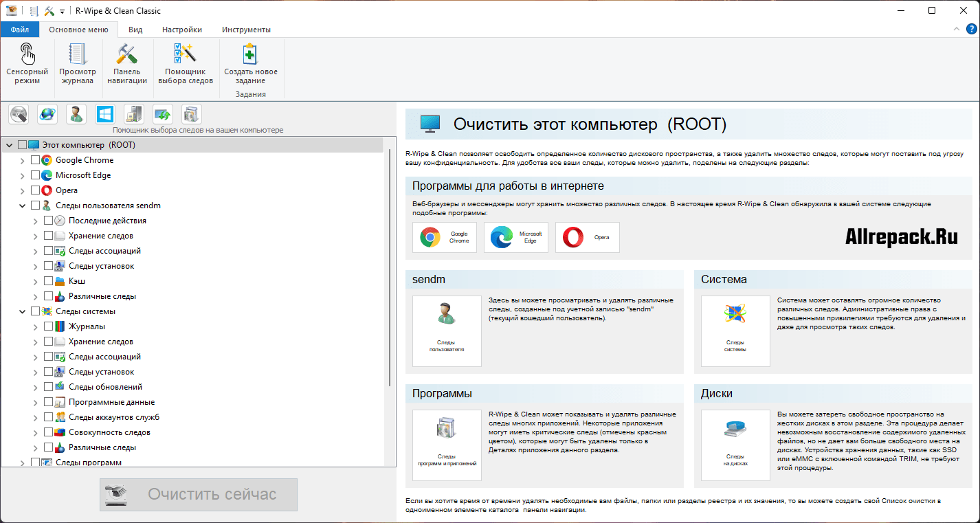
Task: Select user traces icon in helper toolbar
Action: 76,113
